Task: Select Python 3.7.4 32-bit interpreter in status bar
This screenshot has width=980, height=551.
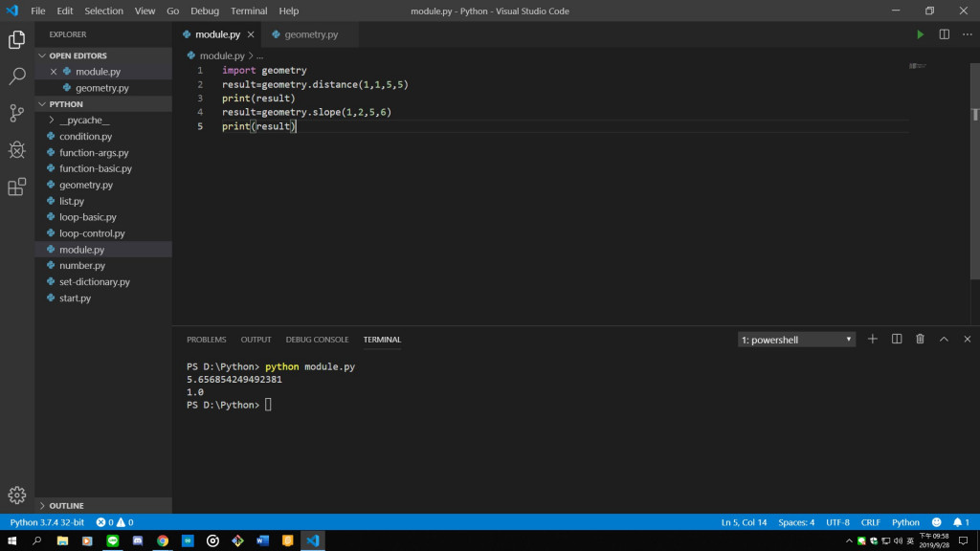Action: (x=47, y=522)
